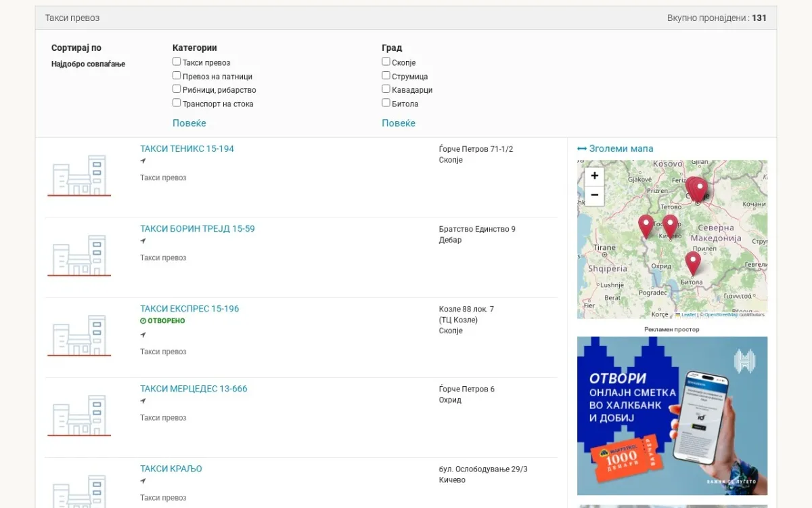Enable the Рибници, рибарство filter
Image resolution: width=812 pixels, height=508 pixels.
tap(177, 89)
